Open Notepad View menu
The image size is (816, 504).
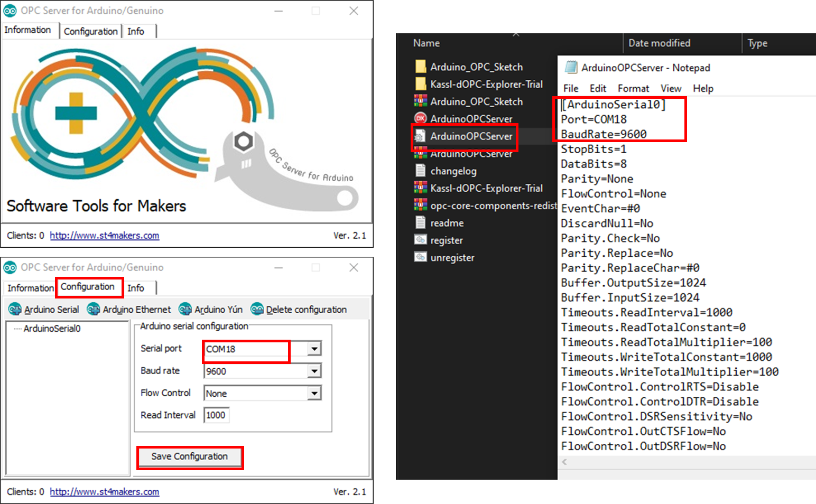671,88
